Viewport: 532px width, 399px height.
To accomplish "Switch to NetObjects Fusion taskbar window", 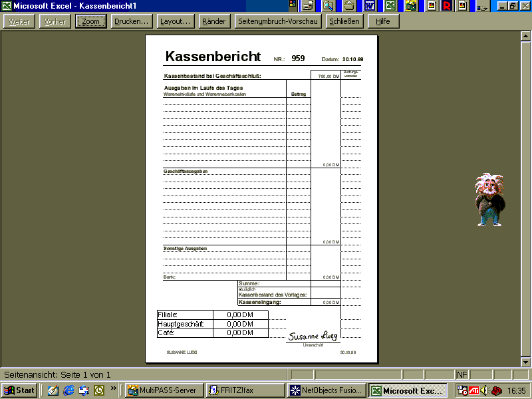I will (x=327, y=390).
